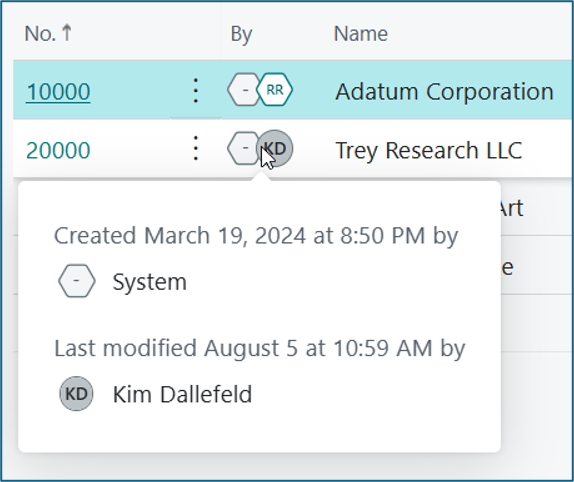Select the Trey Research LLC name cell
Screen dimensions: 574x482
429,150
